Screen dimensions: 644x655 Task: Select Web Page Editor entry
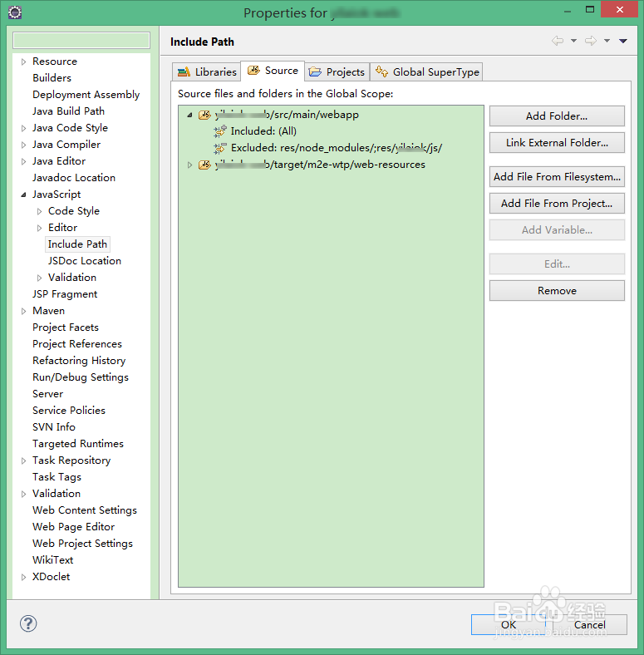point(73,527)
